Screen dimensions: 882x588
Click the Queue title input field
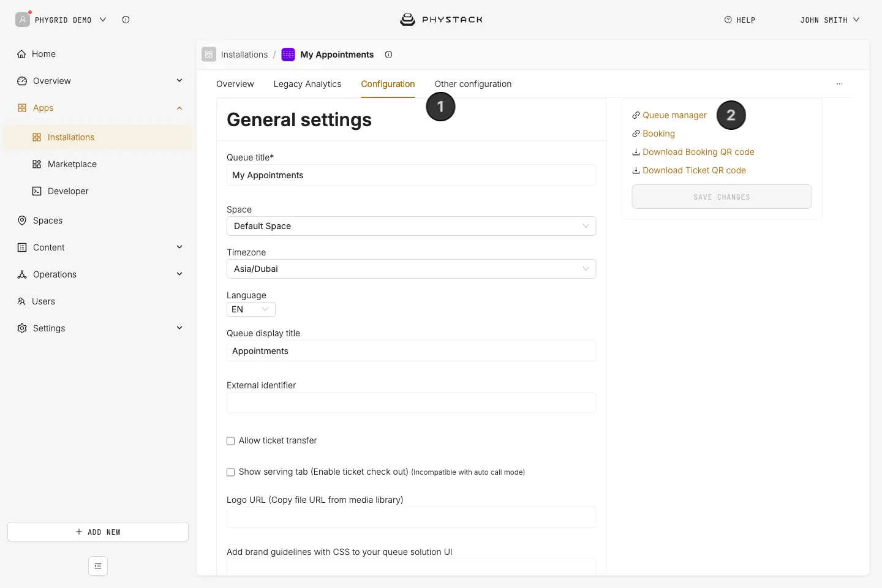[411, 175]
